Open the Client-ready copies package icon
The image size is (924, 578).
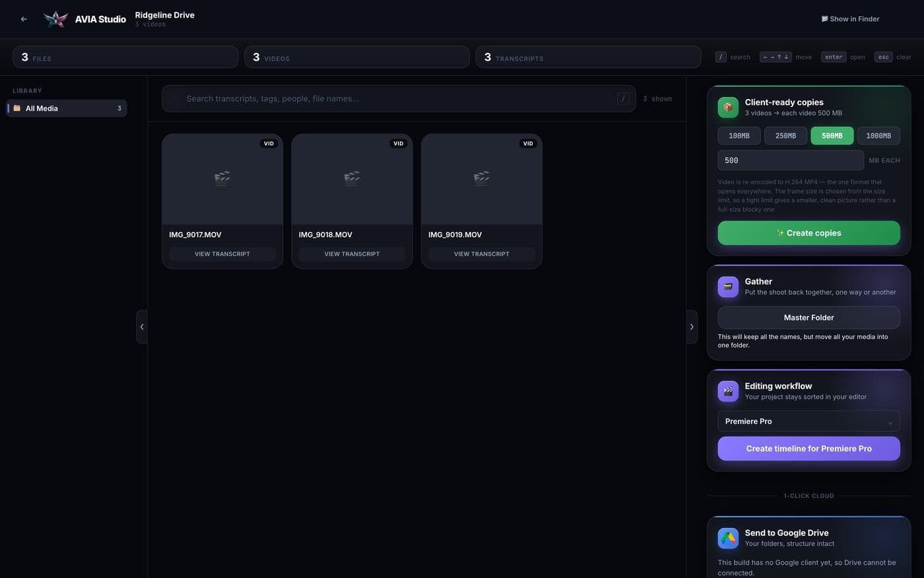click(x=728, y=107)
